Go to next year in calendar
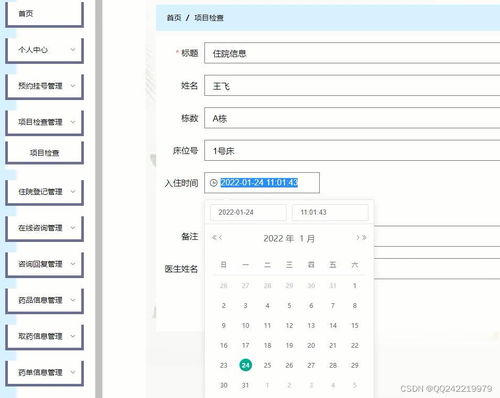Viewport: 500px width, 398px height. (x=364, y=238)
